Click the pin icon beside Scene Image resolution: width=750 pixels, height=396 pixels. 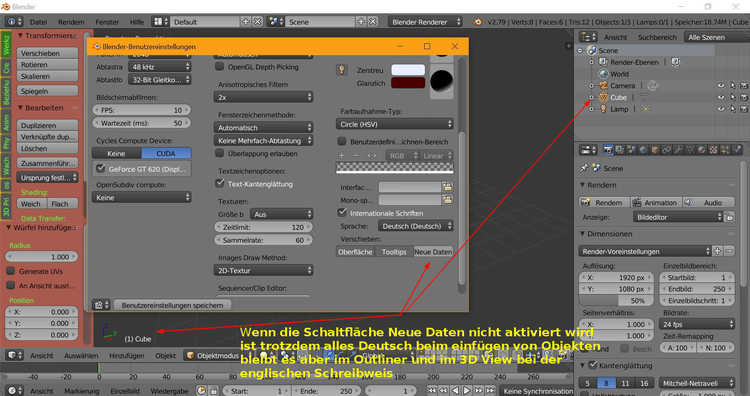[x=585, y=168]
